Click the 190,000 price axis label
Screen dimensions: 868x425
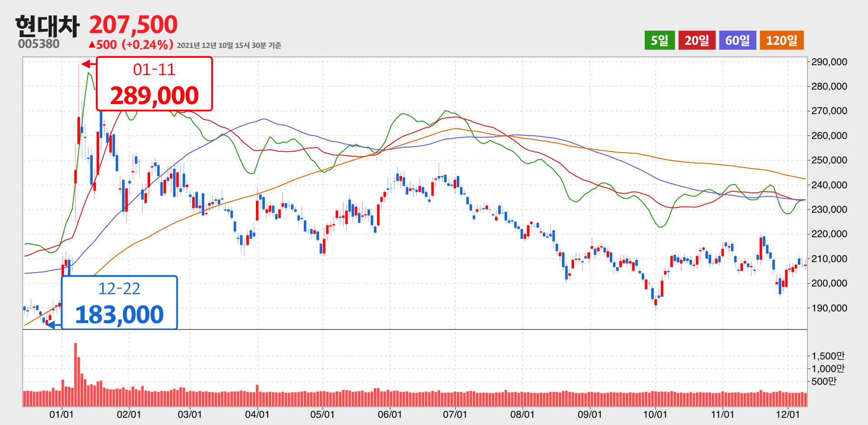[x=829, y=308]
